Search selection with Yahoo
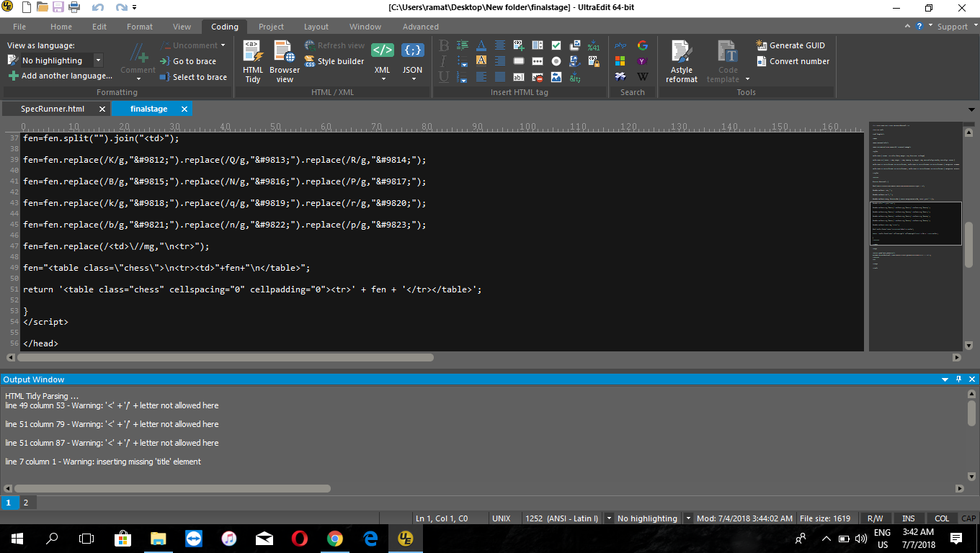The image size is (980, 553). [643, 61]
